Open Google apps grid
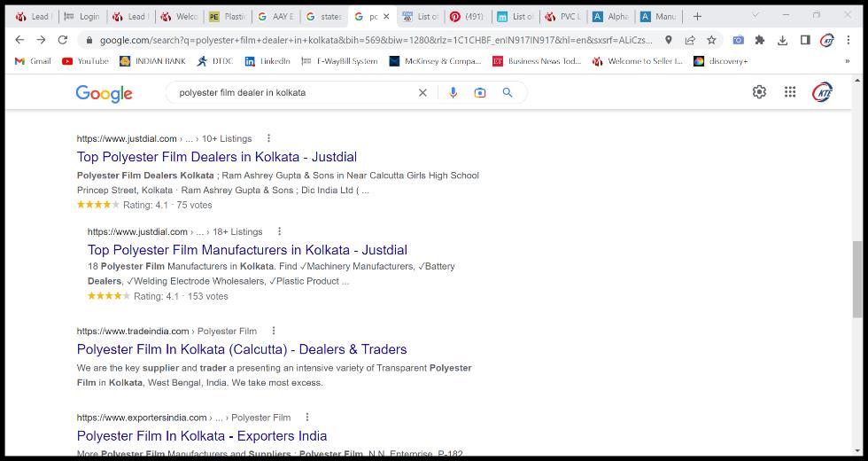Viewport: 868px width, 461px height. tap(790, 92)
